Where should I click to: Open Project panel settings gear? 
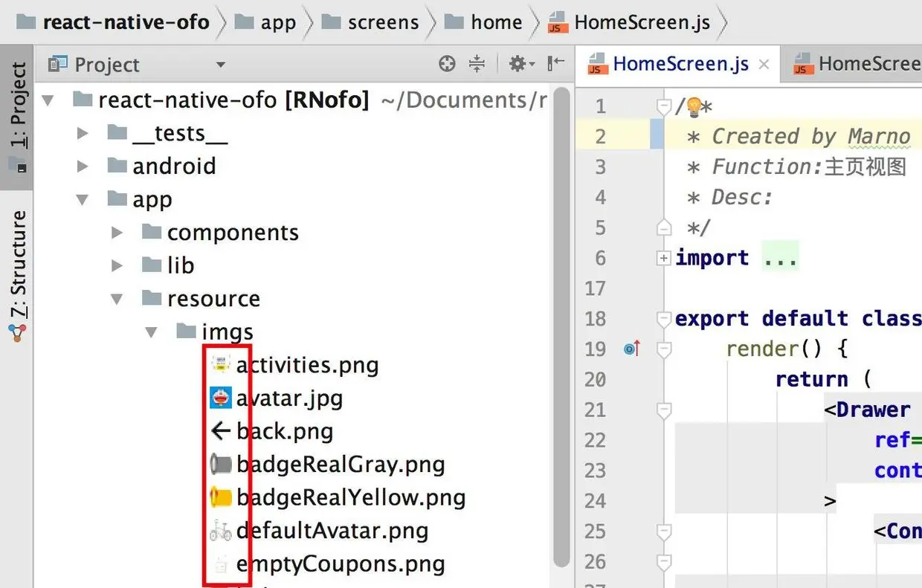tap(518, 64)
